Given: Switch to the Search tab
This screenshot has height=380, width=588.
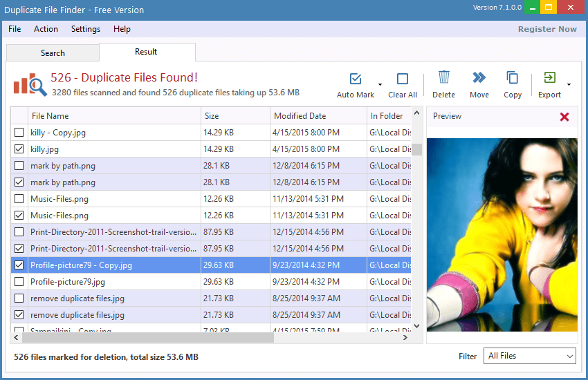Looking at the screenshot, I should 53,53.
